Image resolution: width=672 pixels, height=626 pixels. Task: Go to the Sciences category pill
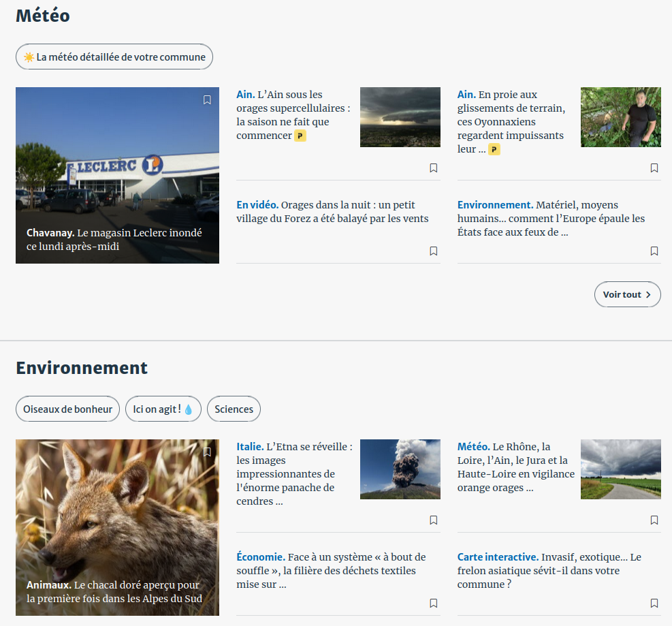pyautogui.click(x=234, y=409)
